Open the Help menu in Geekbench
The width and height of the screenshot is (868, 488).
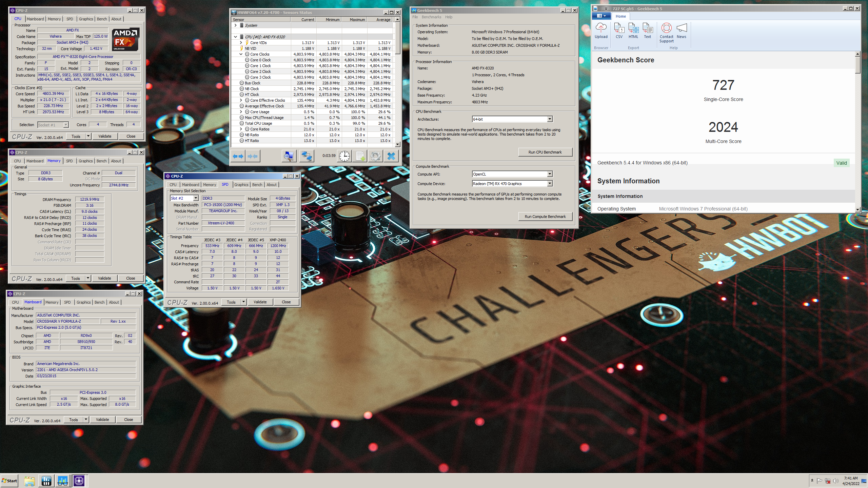click(x=449, y=17)
